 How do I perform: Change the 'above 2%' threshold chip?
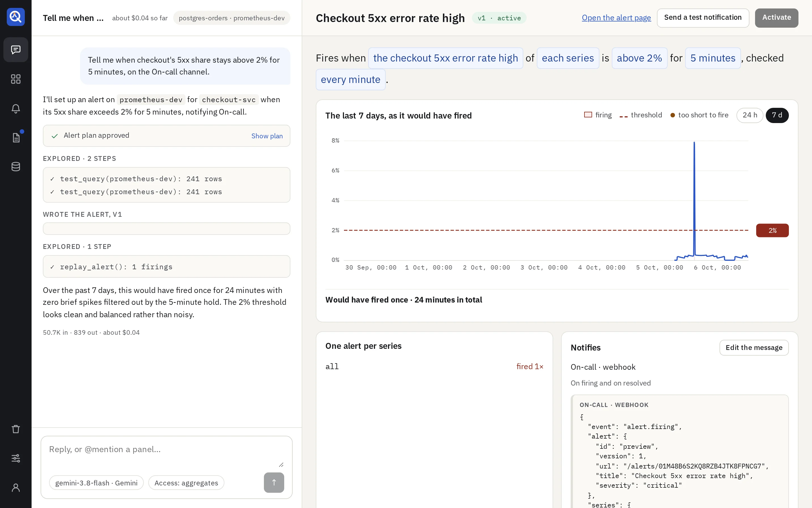pos(639,58)
